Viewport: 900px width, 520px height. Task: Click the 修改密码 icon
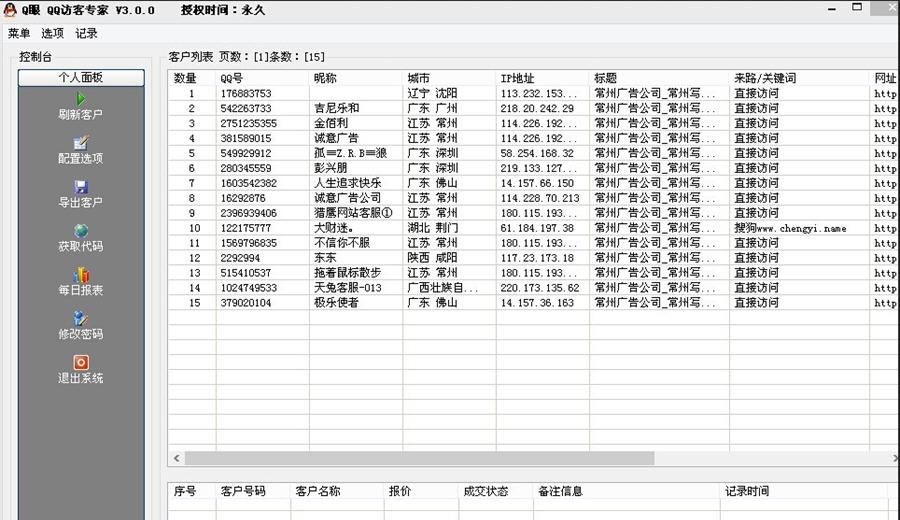pos(81,319)
